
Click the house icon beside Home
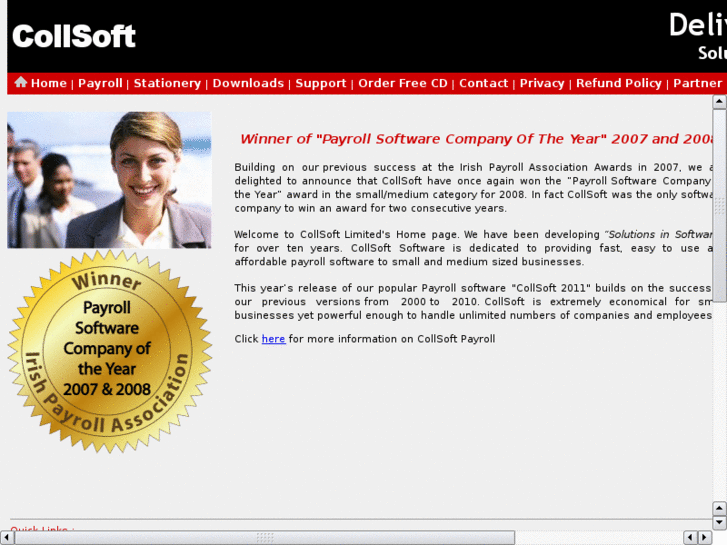20,82
